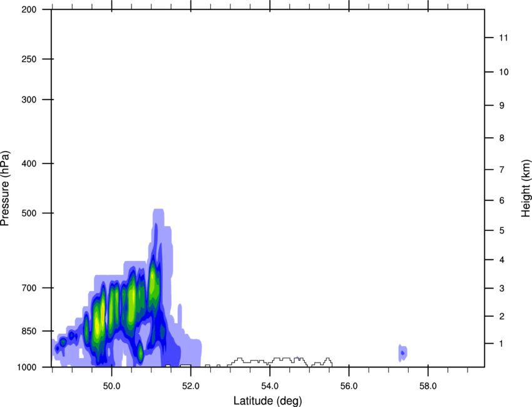532x407 pixels.
Task: Click the isolated blue patch near latitude 57.3
Action: 402,353
